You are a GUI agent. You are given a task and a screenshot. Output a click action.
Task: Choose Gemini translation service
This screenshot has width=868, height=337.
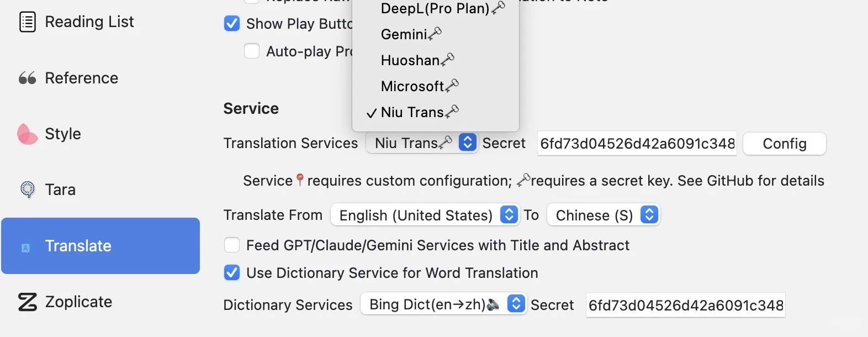click(436, 34)
